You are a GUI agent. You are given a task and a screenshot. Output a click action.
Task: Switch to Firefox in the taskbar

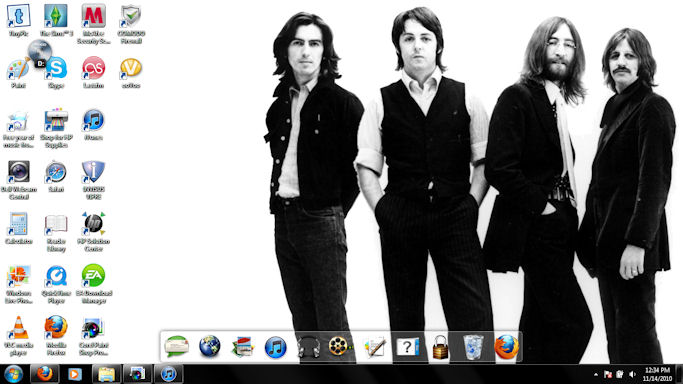[44, 374]
